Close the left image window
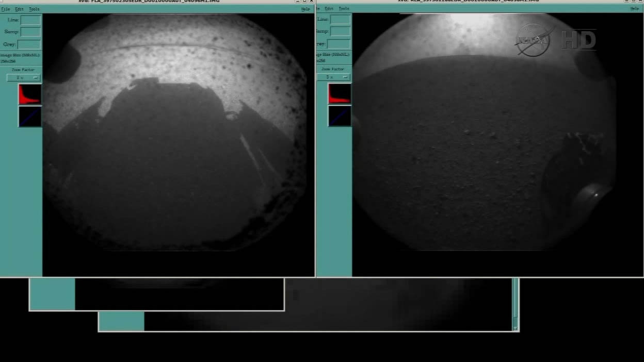The width and height of the screenshot is (644, 362). coord(311,1)
